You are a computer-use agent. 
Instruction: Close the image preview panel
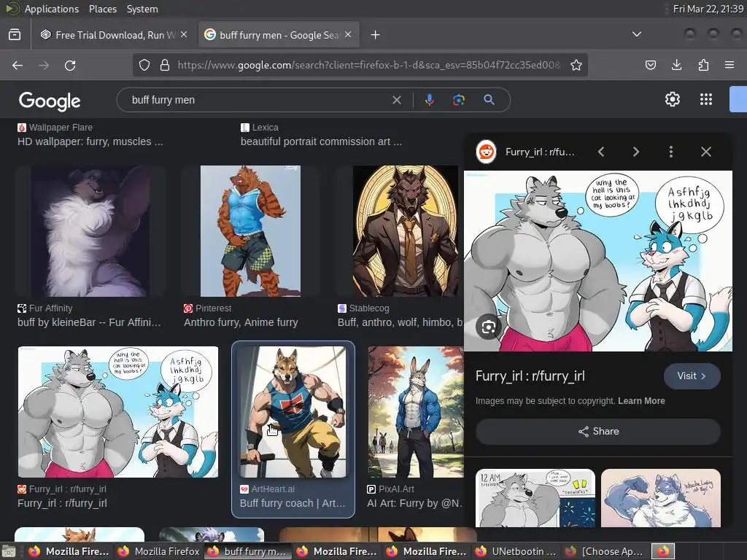[706, 152]
